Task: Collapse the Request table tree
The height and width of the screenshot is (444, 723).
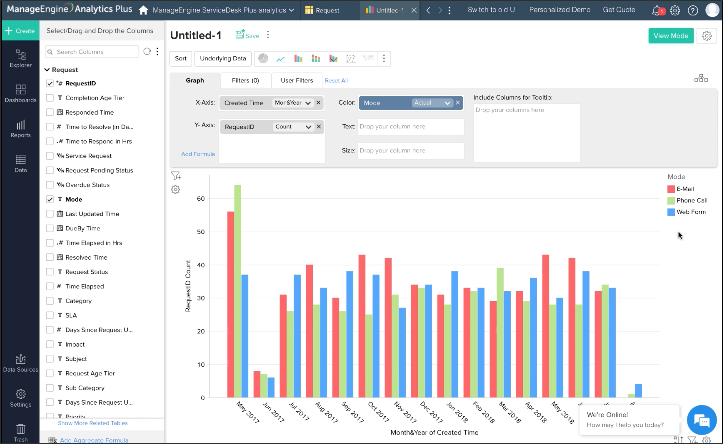Action: (46, 70)
